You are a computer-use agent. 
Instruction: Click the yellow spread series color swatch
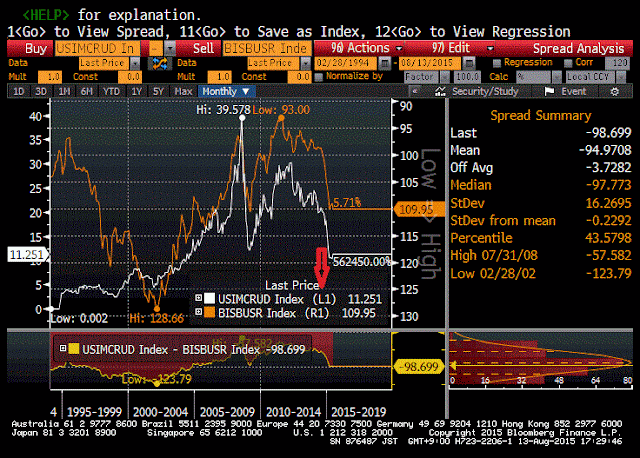74,349
